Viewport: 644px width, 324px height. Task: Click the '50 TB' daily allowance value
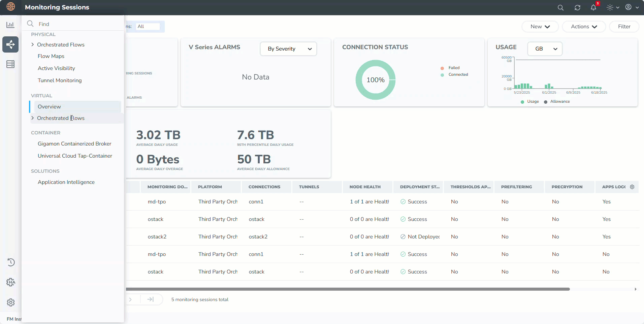(254, 159)
